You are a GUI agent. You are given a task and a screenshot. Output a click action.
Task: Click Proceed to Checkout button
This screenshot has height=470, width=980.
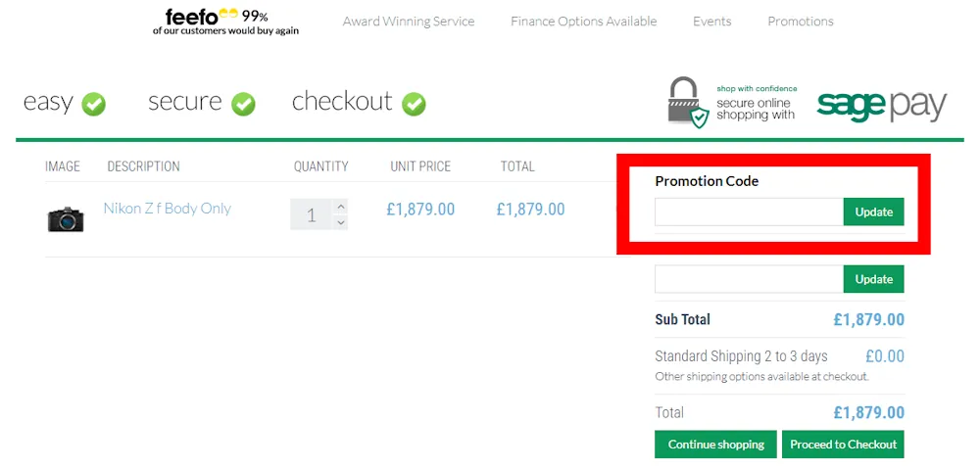click(843, 445)
